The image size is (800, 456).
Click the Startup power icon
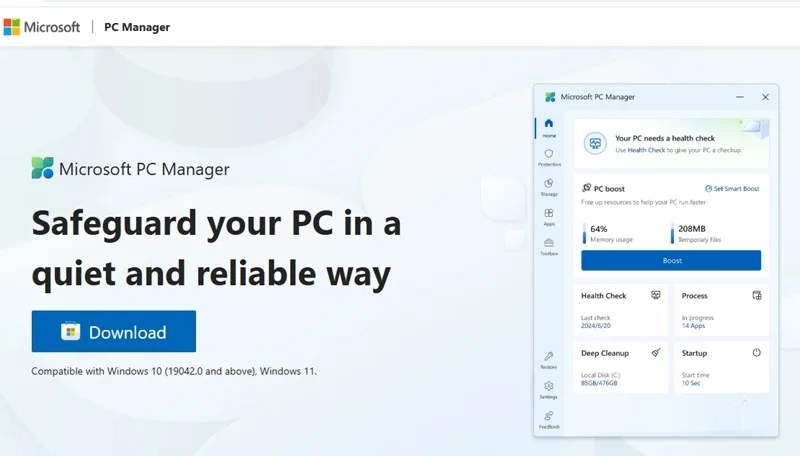757,352
